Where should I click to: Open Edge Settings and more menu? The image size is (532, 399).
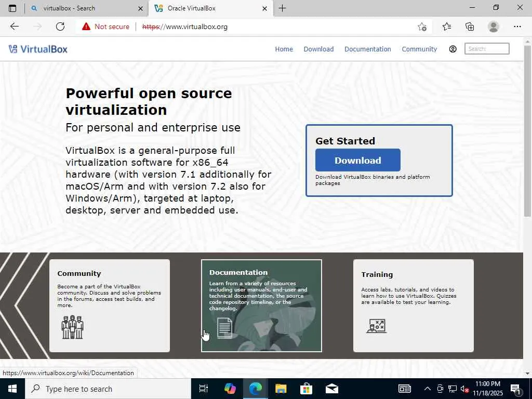517,26
